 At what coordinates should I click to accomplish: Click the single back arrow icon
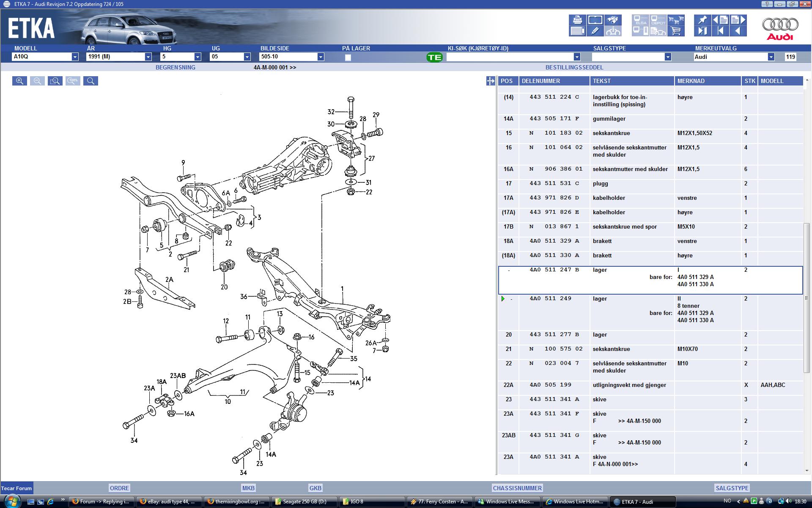738,31
